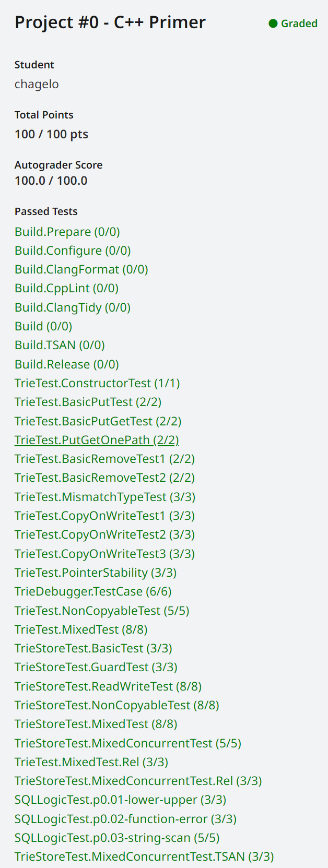View TrieDebugger.TestCase result
Image resolution: width=328 pixels, height=868 pixels.
[93, 591]
